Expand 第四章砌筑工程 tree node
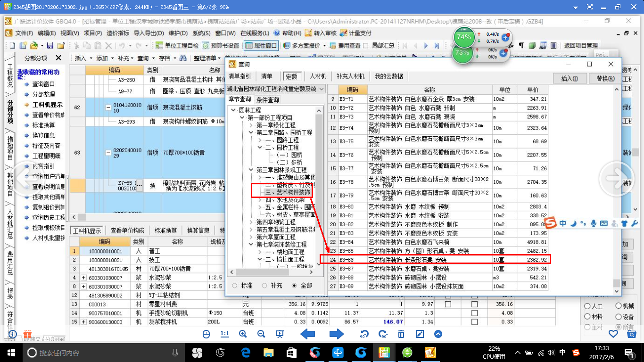 click(251, 222)
